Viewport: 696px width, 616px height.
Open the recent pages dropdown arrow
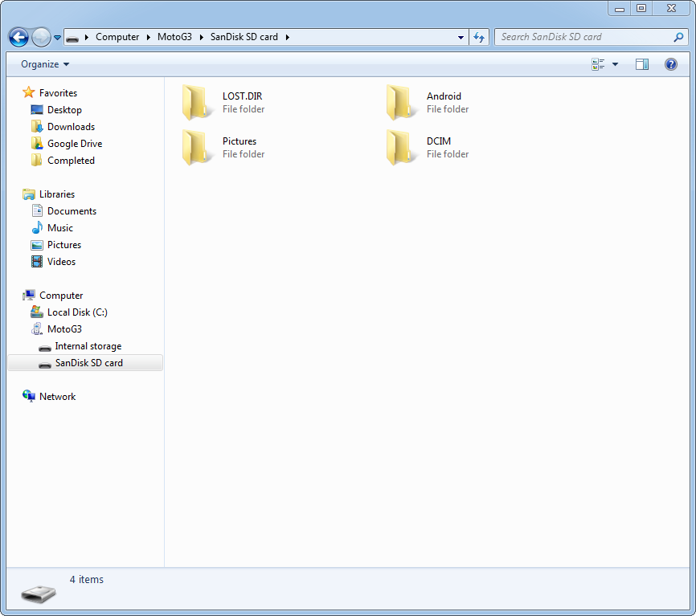58,38
